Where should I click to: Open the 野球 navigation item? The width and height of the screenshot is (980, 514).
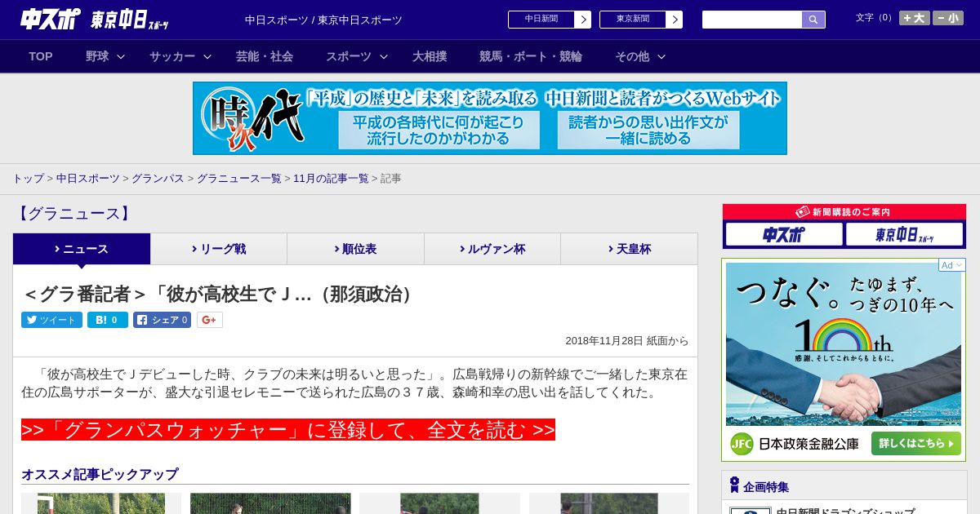97,56
